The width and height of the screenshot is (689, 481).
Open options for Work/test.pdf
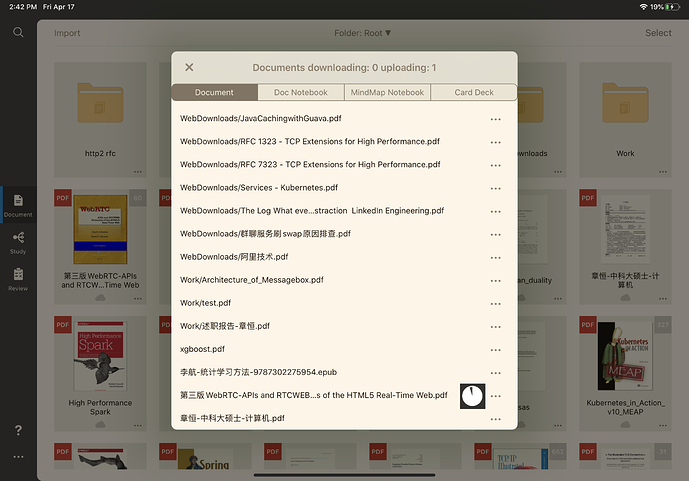(x=496, y=304)
